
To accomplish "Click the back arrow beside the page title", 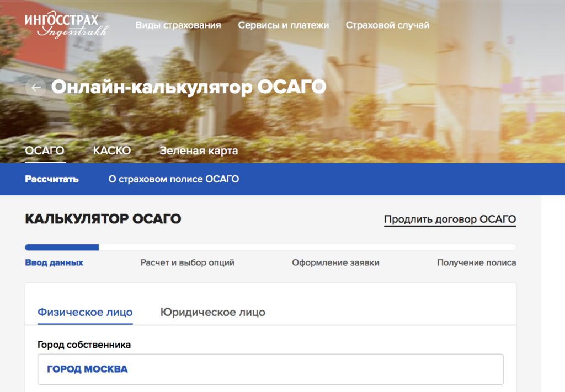I will click(x=36, y=87).
